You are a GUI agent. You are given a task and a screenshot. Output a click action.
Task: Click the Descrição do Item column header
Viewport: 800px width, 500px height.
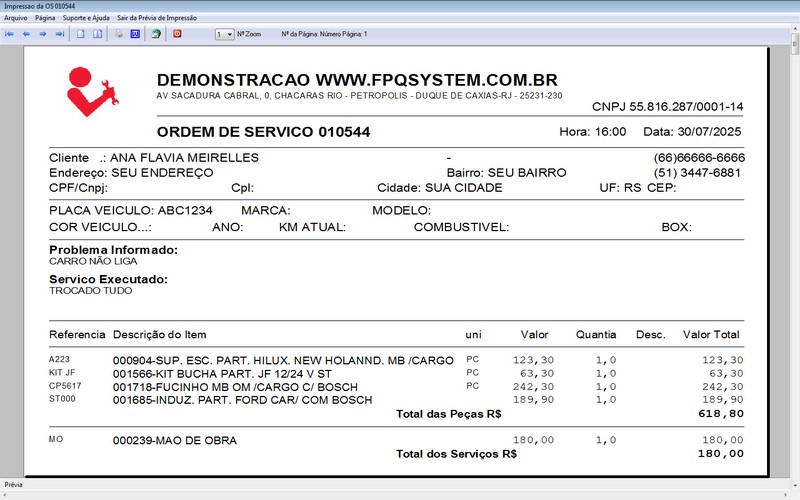click(160, 335)
